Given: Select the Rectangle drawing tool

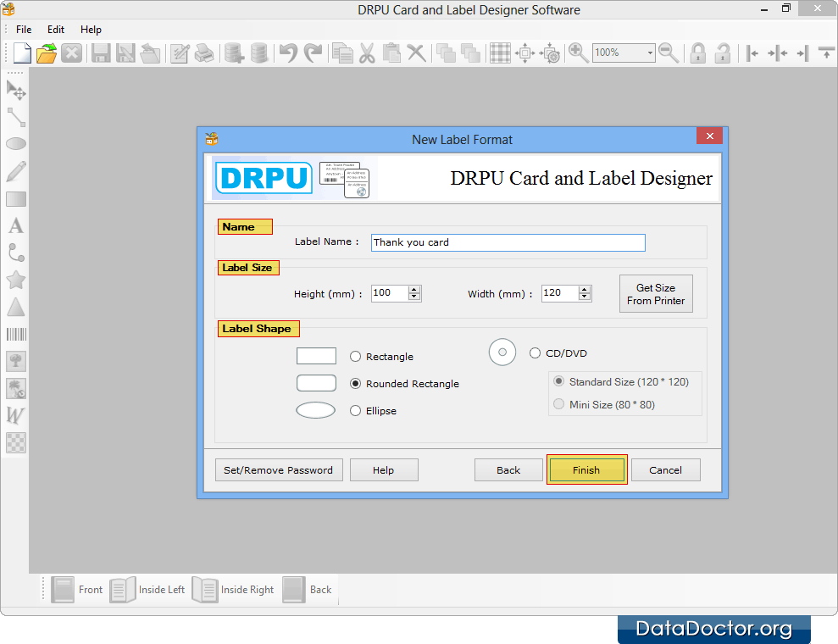Looking at the screenshot, I should click(x=16, y=199).
